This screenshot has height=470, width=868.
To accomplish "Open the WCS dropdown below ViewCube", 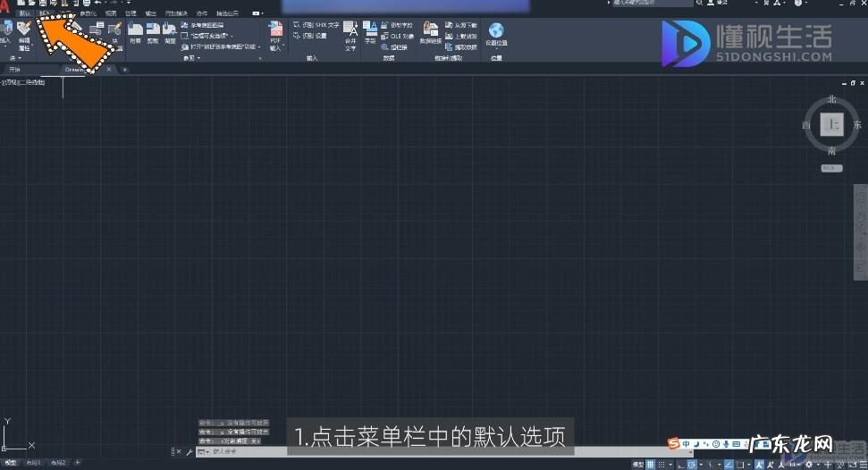I will 831,168.
